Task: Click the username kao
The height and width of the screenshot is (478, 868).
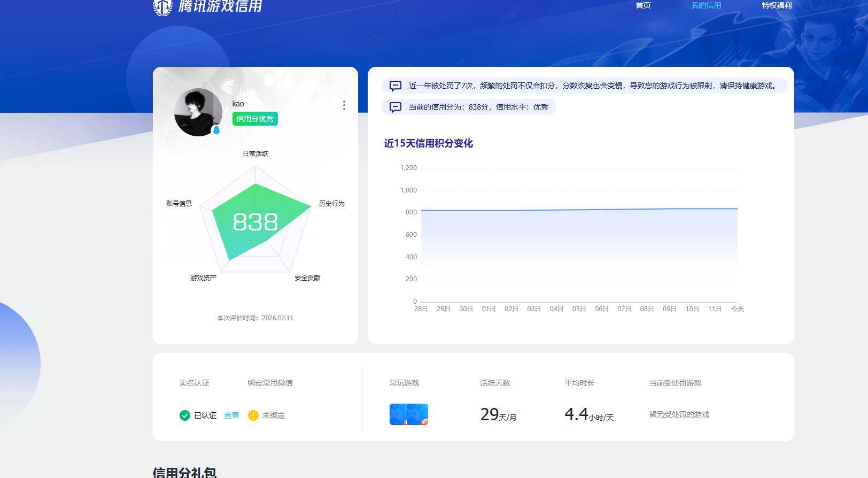Action: point(238,104)
